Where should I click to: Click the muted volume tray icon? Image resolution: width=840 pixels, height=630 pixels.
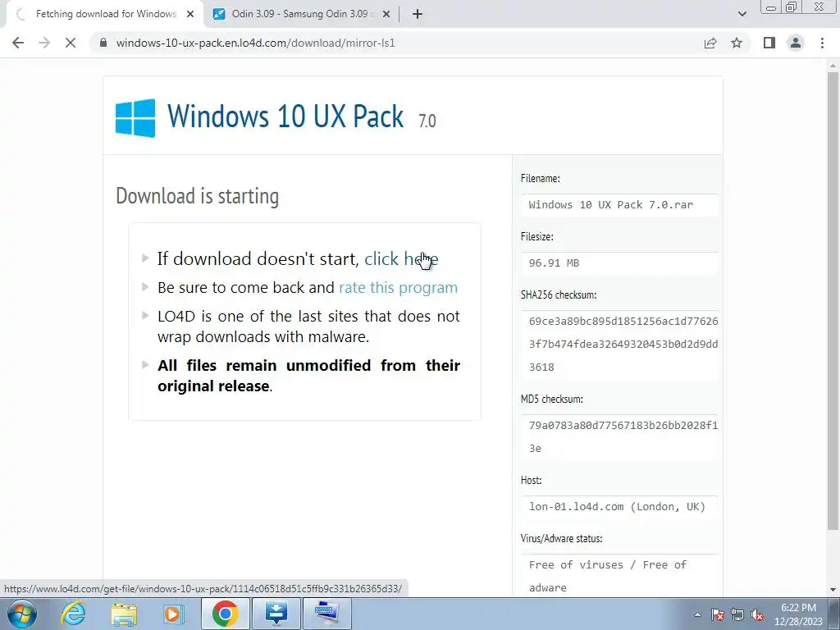point(757,614)
